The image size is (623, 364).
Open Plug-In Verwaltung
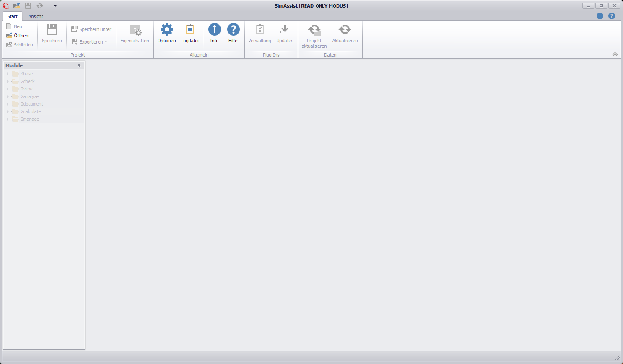[260, 34]
